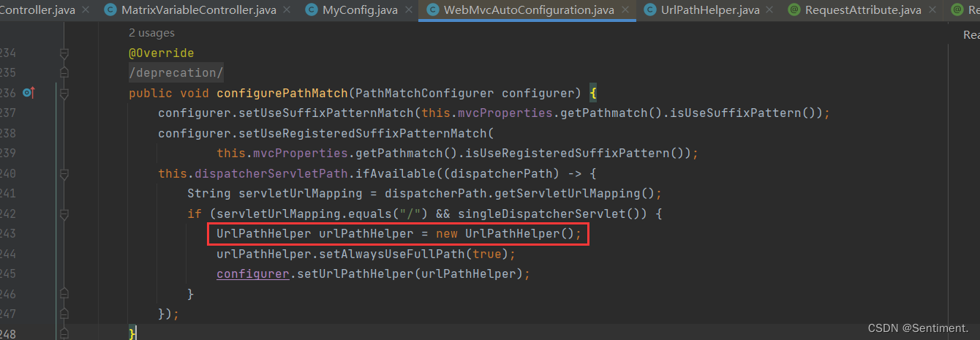Click MatrixVariableController.java tab's class icon
The height and width of the screenshot is (340, 980).
110,10
